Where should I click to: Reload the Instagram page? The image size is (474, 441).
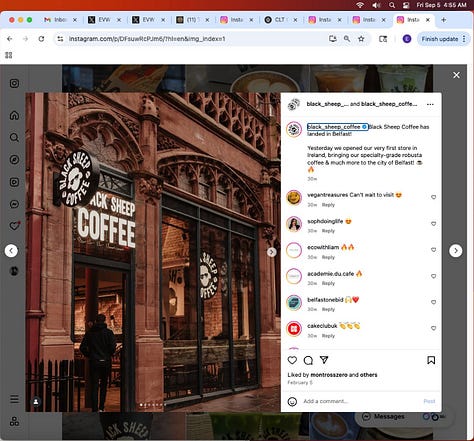(x=41, y=39)
